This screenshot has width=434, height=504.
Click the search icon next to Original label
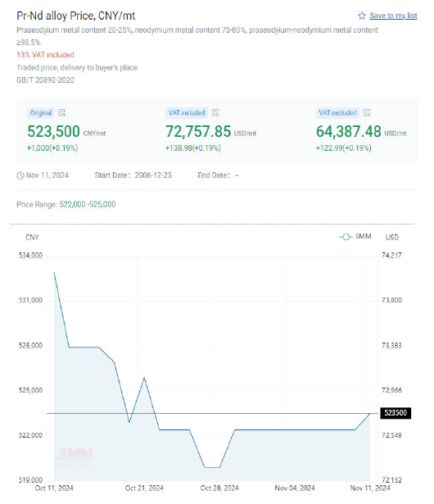click(61, 113)
